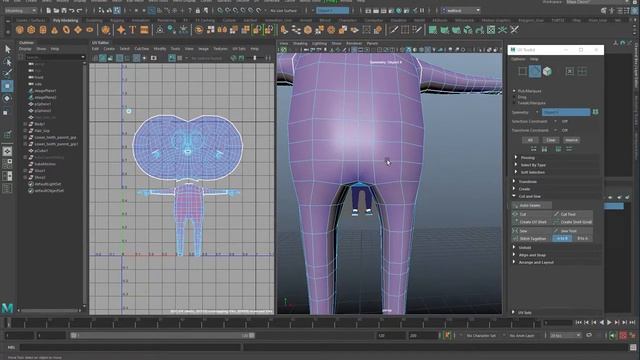Click the lock selection icon on the status line
640x360 pixels.
coord(198,11)
